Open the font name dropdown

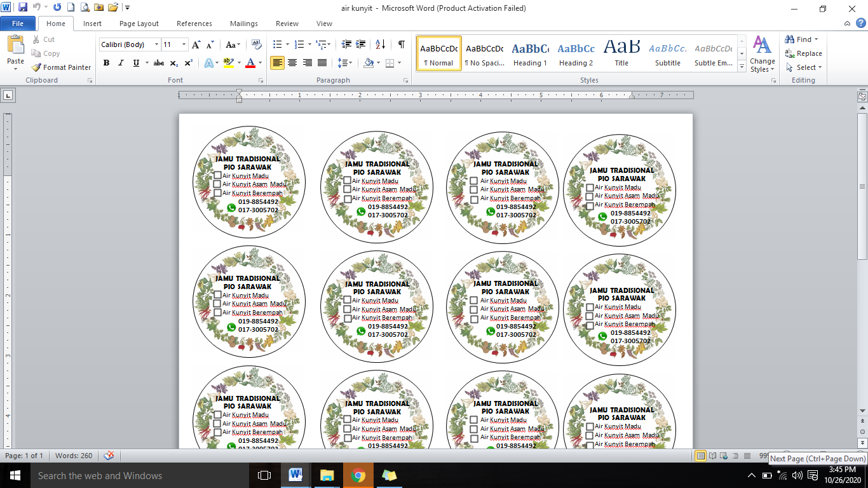click(x=156, y=44)
